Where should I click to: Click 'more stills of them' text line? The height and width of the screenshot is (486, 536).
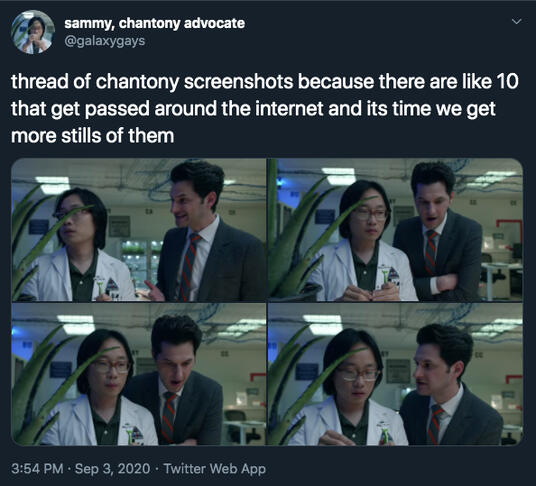(x=92, y=136)
